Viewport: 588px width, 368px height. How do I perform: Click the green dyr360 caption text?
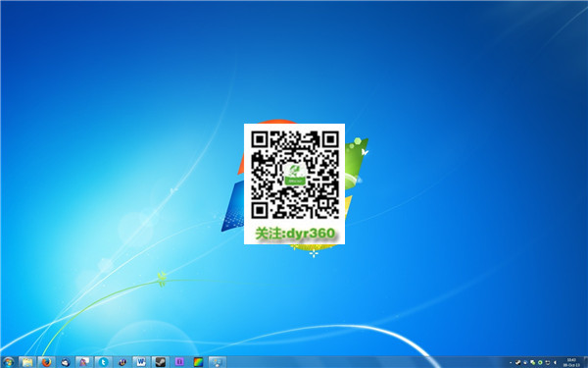coord(295,234)
